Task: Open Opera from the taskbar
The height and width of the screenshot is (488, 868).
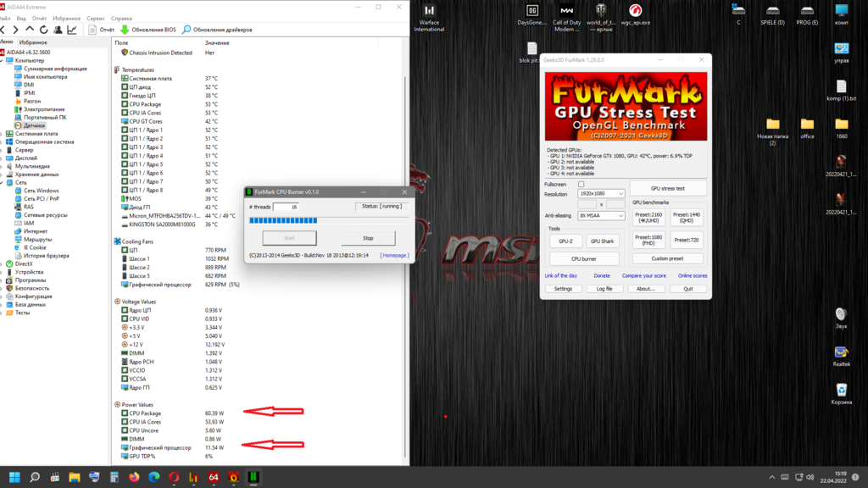Action: [x=174, y=477]
